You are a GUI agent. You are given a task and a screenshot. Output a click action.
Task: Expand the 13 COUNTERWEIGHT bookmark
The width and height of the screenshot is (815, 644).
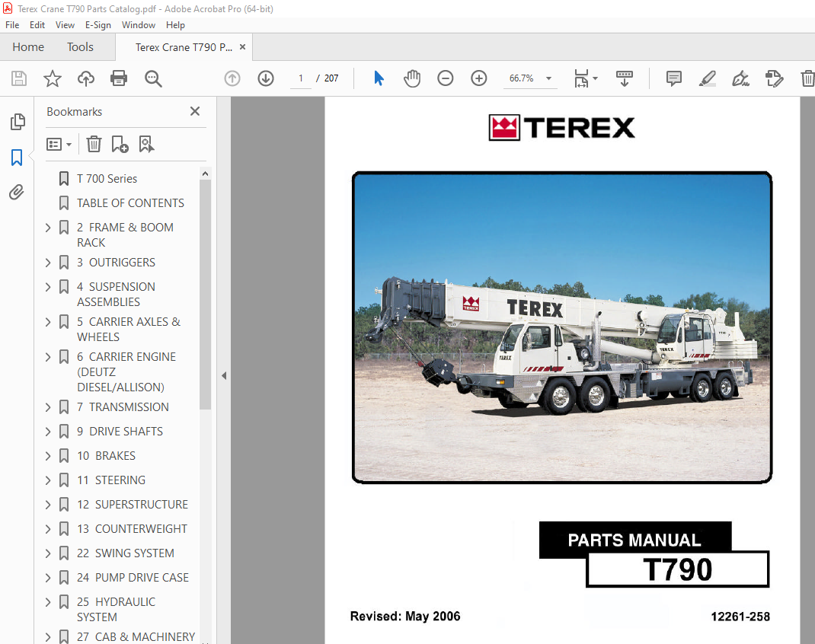pyautogui.click(x=48, y=529)
